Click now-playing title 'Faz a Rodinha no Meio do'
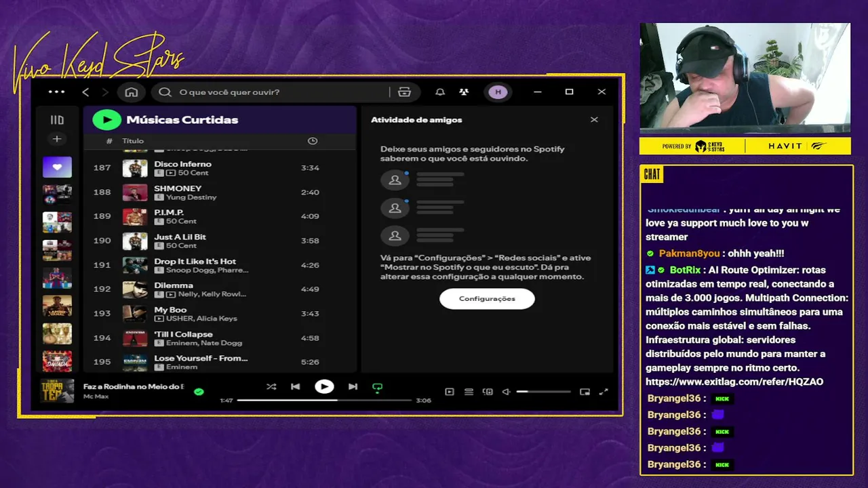 [x=134, y=386]
